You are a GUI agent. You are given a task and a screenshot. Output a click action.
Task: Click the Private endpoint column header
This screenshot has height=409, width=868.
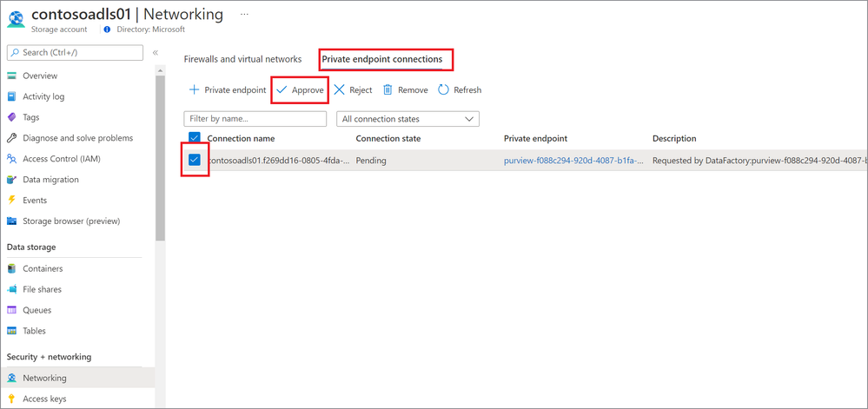tap(535, 138)
